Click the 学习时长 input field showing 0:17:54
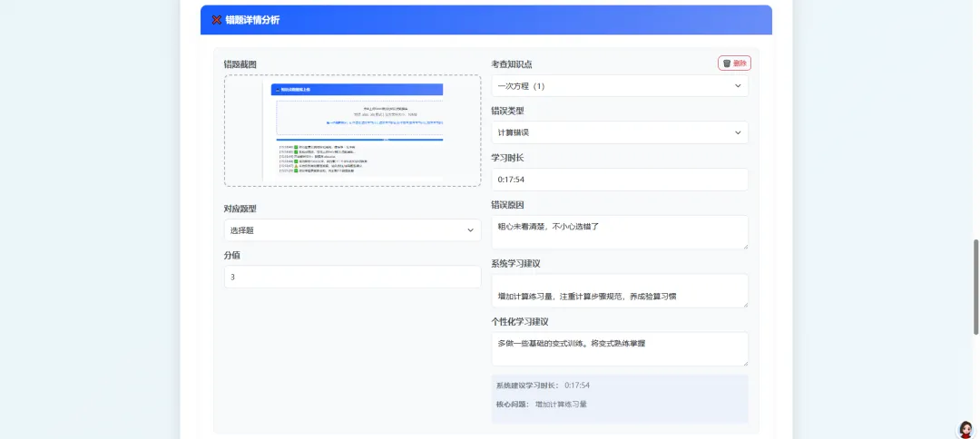Image resolution: width=980 pixels, height=439 pixels. [x=620, y=180]
